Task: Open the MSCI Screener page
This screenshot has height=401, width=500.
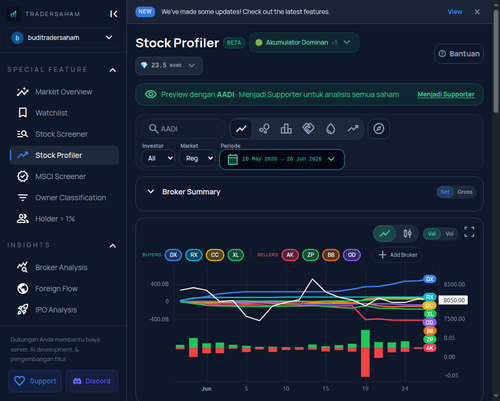Action: (x=63, y=176)
